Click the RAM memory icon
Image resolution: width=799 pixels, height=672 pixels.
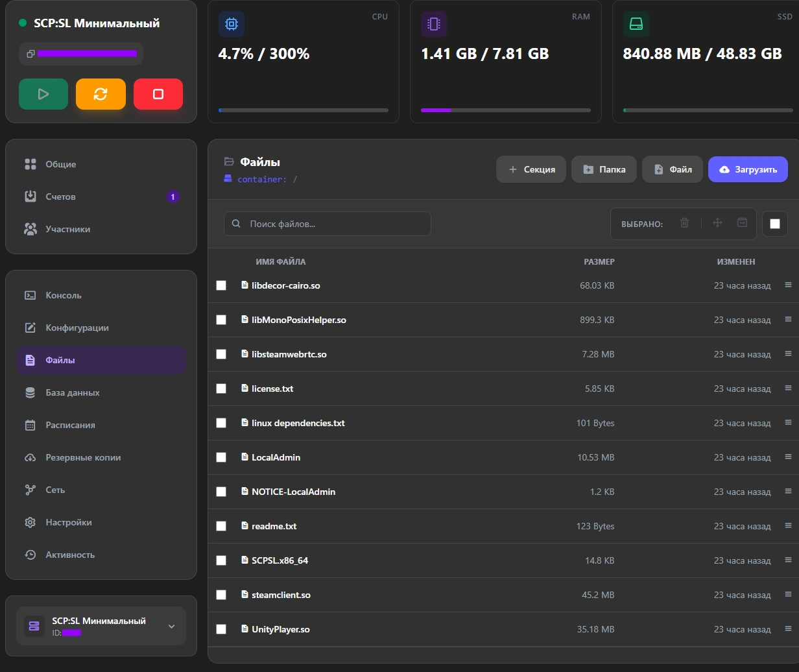click(x=434, y=24)
